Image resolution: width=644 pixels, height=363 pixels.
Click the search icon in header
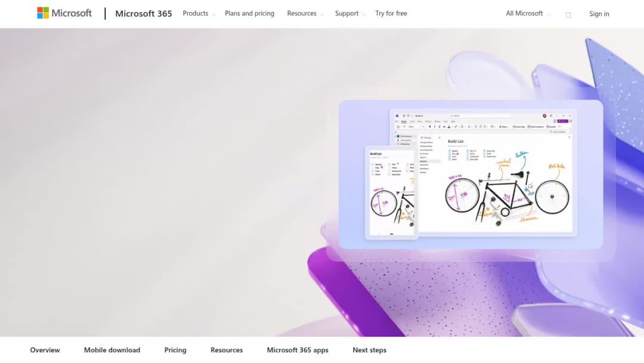point(568,15)
